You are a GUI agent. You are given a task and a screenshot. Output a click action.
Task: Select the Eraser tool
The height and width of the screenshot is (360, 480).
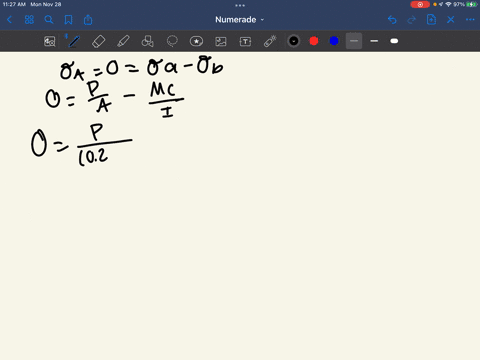tap(98, 41)
